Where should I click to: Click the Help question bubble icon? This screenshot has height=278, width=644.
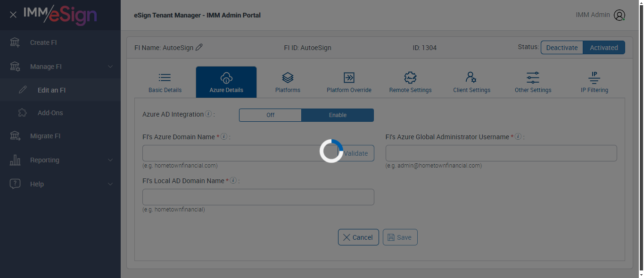15,184
